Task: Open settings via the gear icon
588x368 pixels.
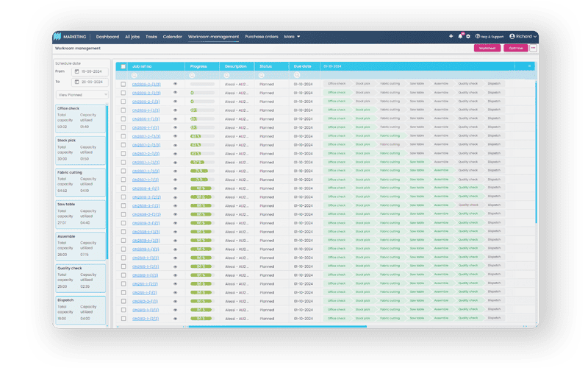Action: click(x=468, y=36)
